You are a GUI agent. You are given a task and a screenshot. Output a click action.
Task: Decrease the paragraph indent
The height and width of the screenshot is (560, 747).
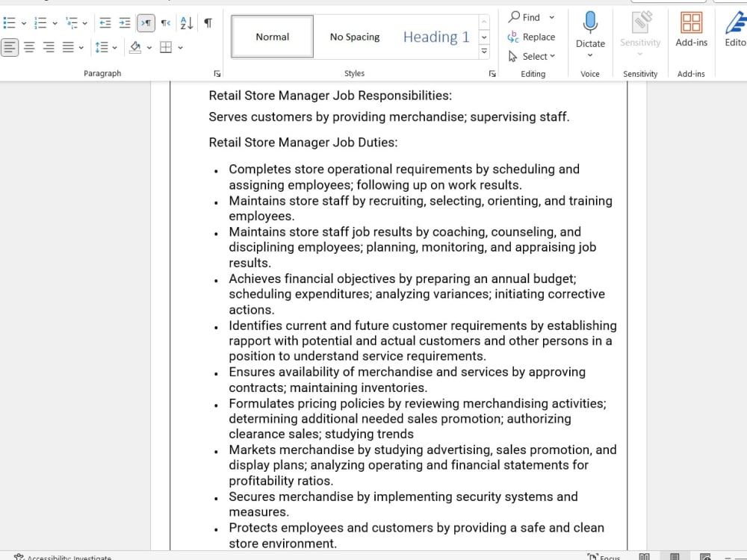tap(105, 22)
